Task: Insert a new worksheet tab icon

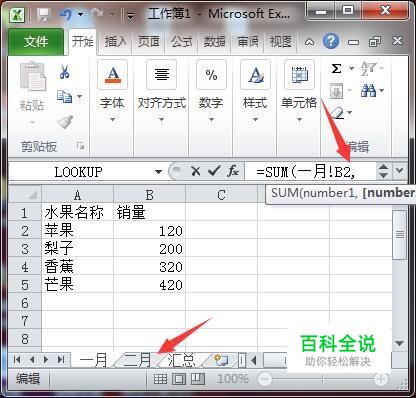Action: (221, 360)
